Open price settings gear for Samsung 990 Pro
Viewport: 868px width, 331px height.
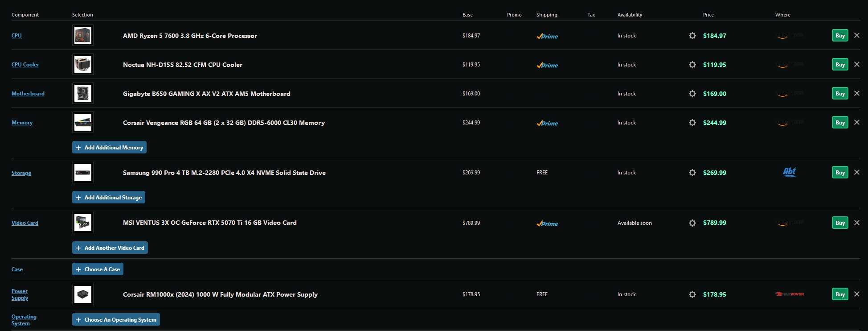point(692,173)
